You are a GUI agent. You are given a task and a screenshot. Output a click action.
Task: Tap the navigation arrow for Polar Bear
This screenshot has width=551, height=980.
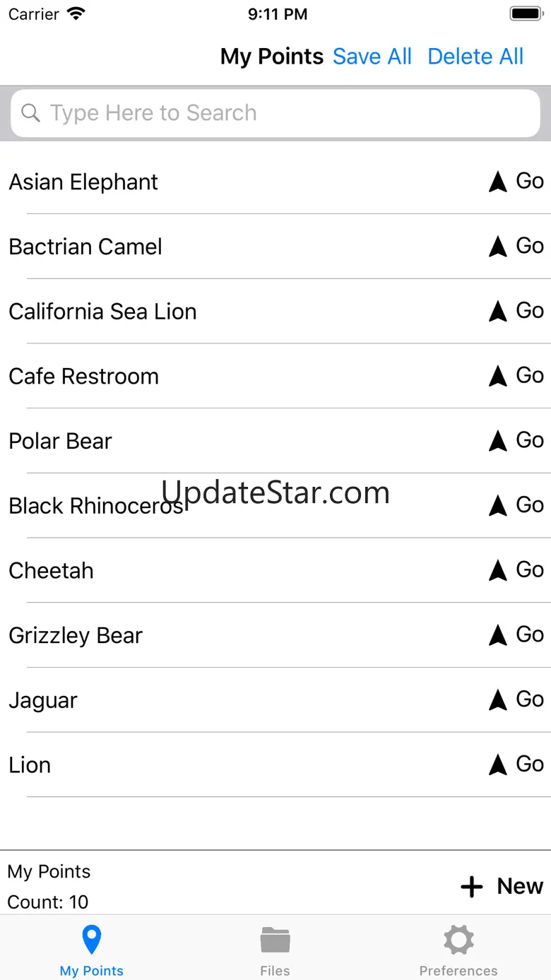tap(498, 441)
